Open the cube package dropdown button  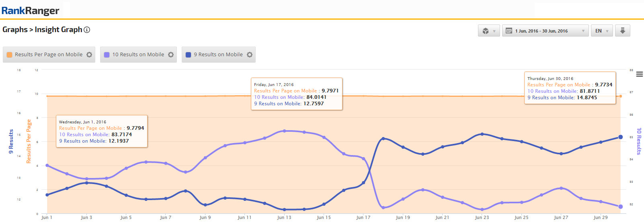[x=489, y=31]
